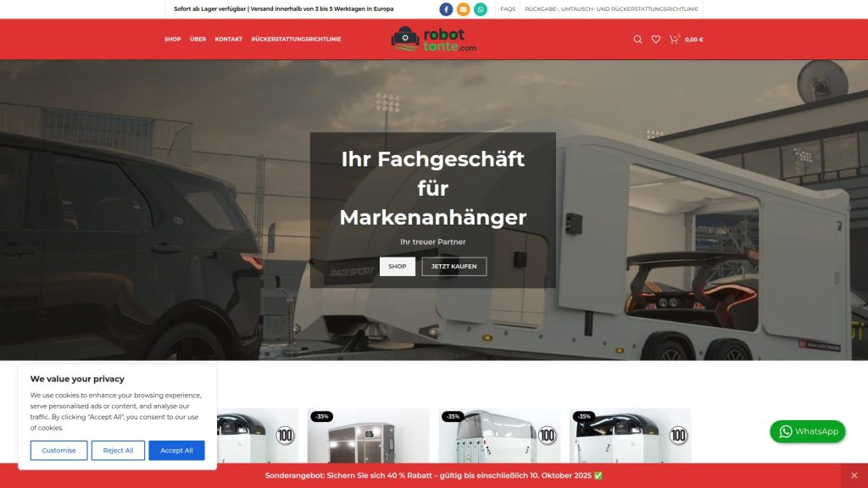Click the 0,00 € cart total

tap(694, 39)
